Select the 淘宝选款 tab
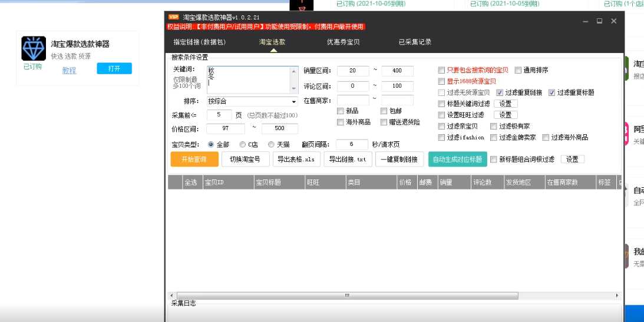Viewport: 644px width, 322px height. click(272, 42)
